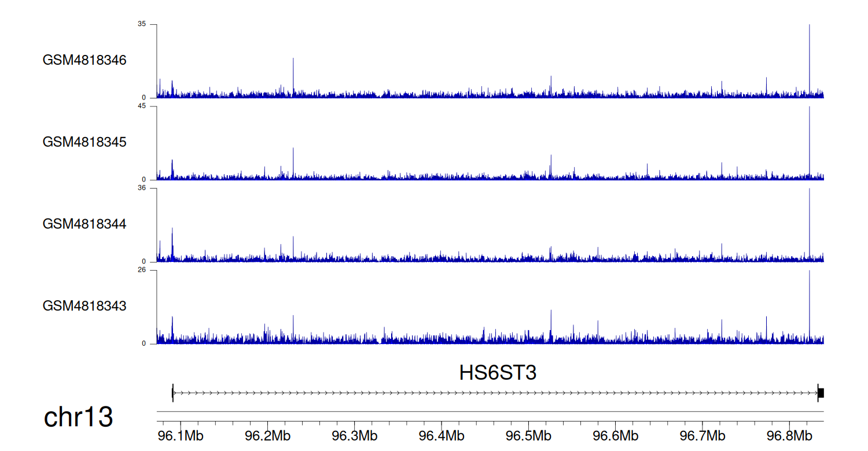Screen dimensions: 868x451
Task: Click the HS6ST3 first exon marker
Action: tap(172, 393)
